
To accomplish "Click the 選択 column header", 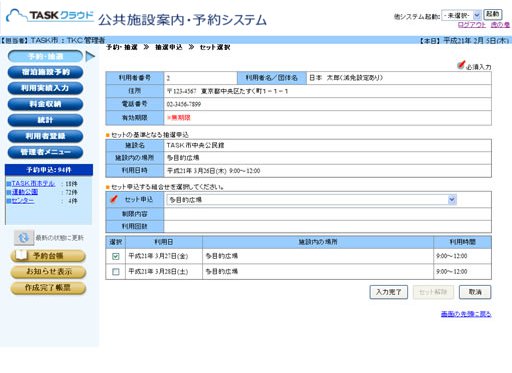I will [x=116, y=242].
